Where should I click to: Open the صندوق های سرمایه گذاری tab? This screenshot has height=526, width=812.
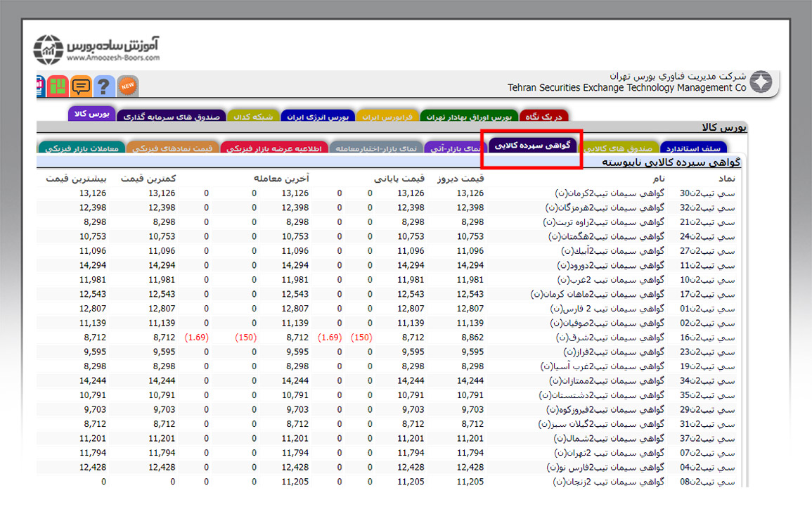tap(170, 116)
